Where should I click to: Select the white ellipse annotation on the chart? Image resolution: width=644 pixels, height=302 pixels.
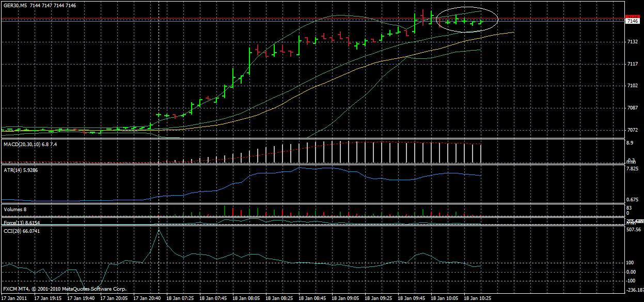pos(466,7)
